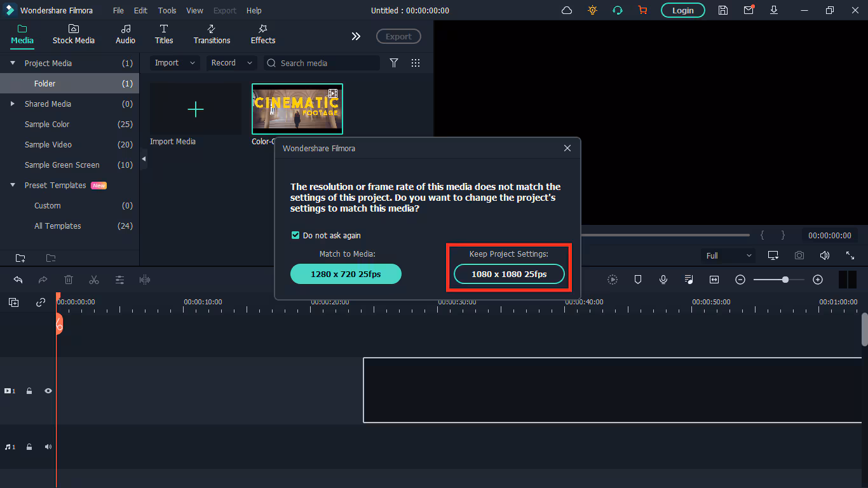868x488 pixels.
Task: Collapse the media library side panel arrow
Action: tap(144, 158)
